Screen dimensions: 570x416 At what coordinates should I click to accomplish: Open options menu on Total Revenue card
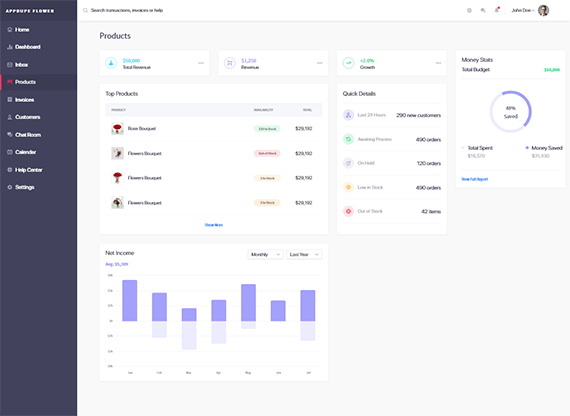tap(201, 63)
